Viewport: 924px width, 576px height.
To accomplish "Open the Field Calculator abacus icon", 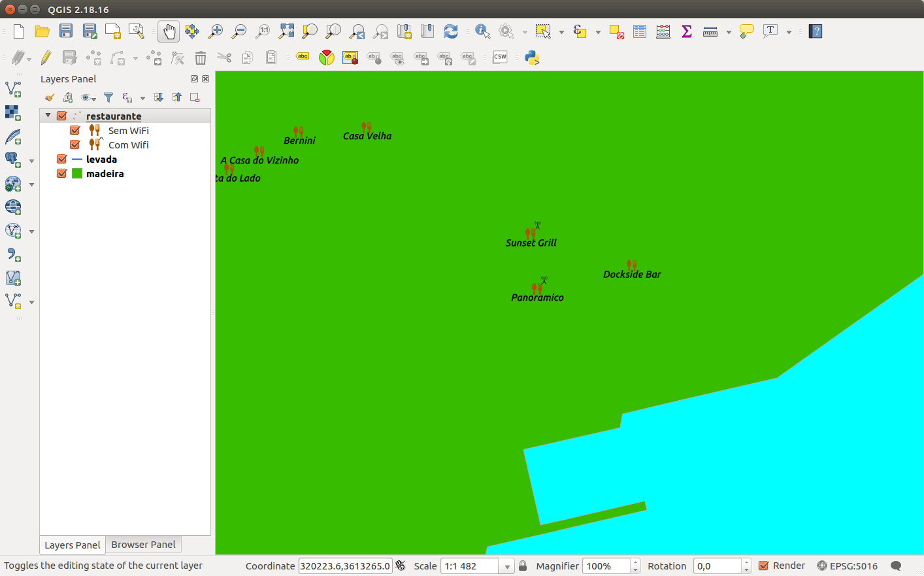I will click(x=663, y=31).
